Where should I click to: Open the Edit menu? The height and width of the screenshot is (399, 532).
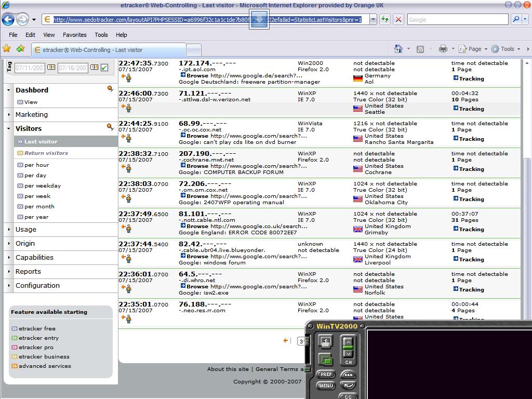pos(30,35)
